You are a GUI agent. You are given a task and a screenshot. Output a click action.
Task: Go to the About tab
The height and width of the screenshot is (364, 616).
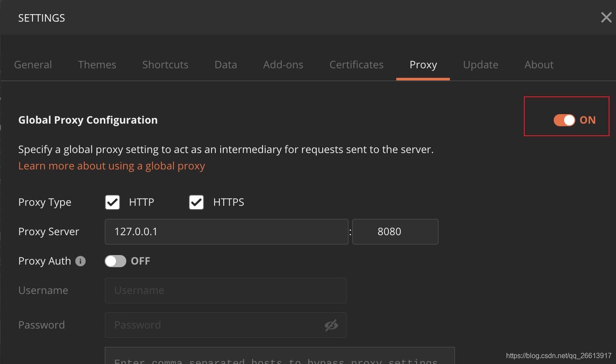(539, 65)
